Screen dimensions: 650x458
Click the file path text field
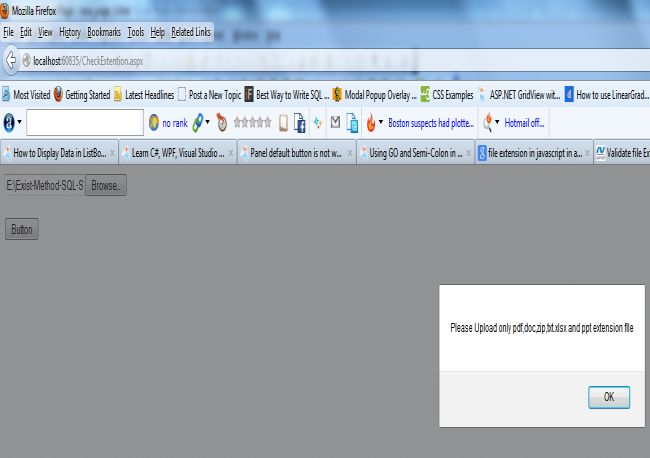coord(44,185)
